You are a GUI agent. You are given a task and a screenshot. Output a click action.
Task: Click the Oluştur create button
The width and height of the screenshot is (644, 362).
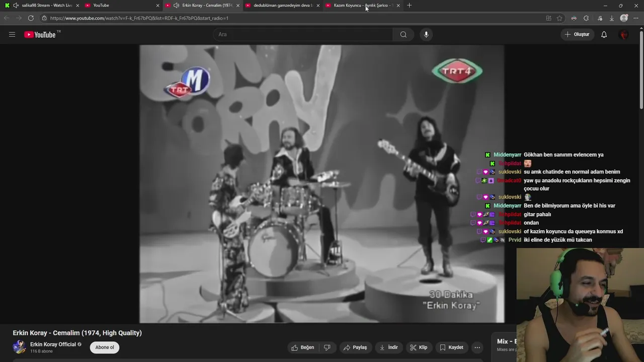coord(578,35)
